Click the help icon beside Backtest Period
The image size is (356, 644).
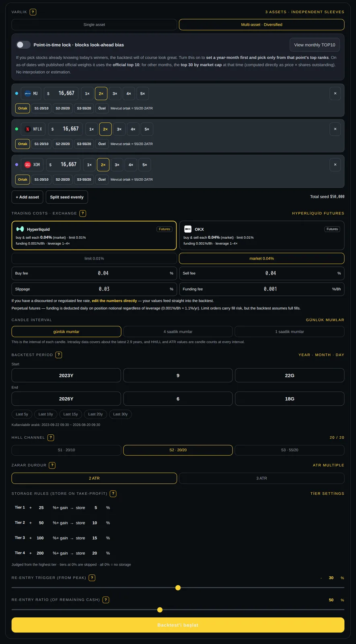59,355
